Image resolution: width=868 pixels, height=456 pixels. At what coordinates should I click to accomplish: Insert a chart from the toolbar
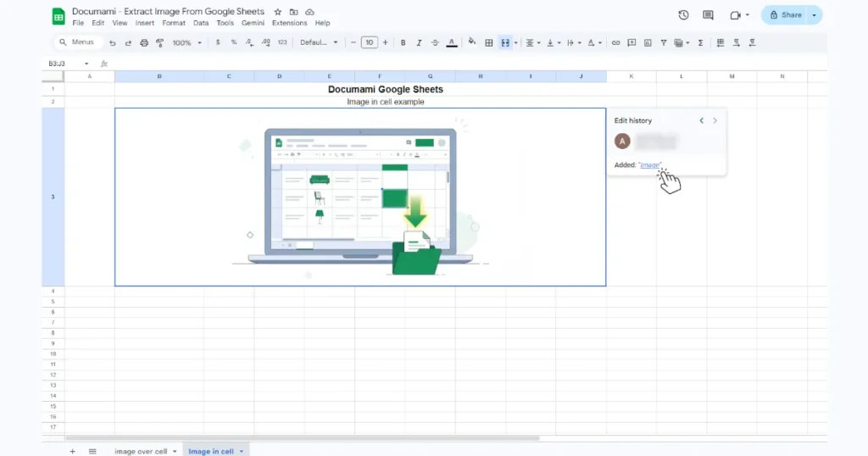pyautogui.click(x=648, y=42)
